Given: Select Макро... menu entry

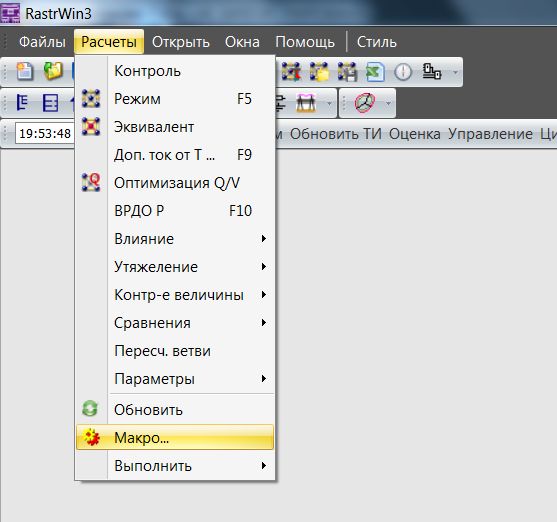Looking at the screenshot, I should [175, 437].
